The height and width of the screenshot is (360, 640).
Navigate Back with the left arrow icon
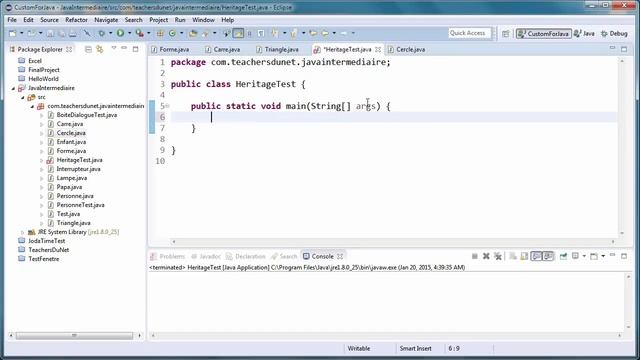[325, 33]
